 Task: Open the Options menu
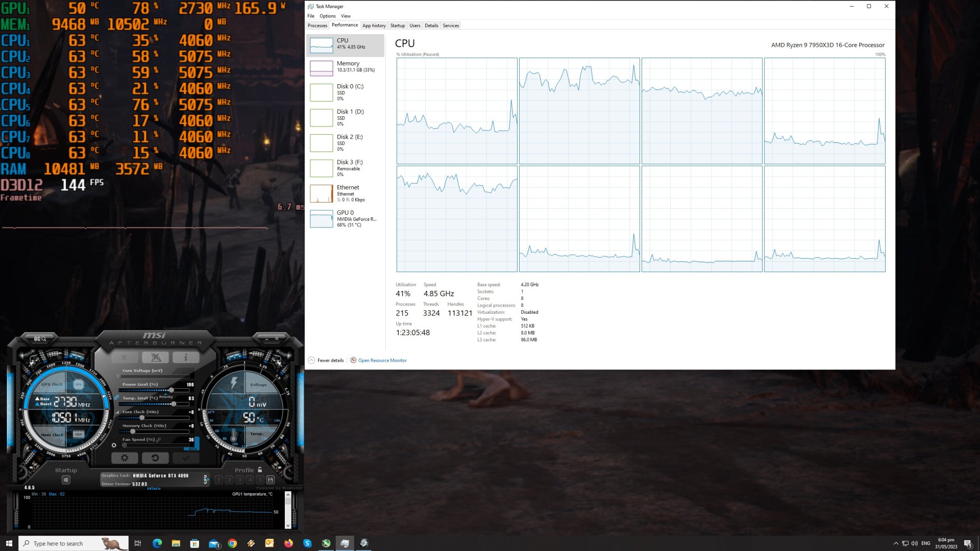328,16
